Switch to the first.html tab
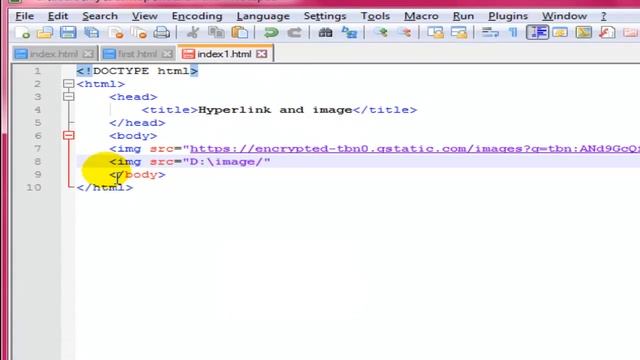The image size is (640, 360). pos(138,53)
